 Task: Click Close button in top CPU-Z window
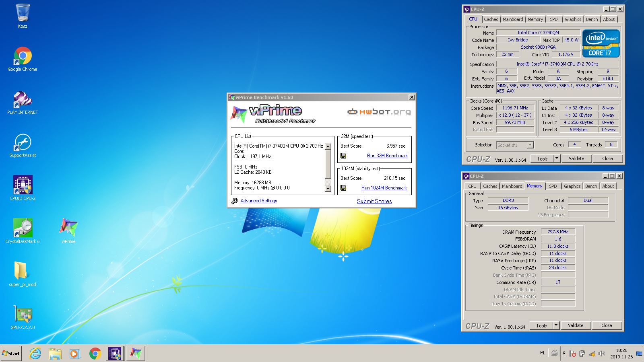point(607,158)
